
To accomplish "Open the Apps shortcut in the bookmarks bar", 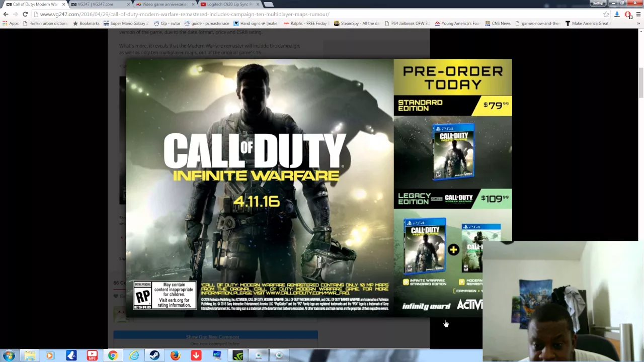I will pos(11,23).
